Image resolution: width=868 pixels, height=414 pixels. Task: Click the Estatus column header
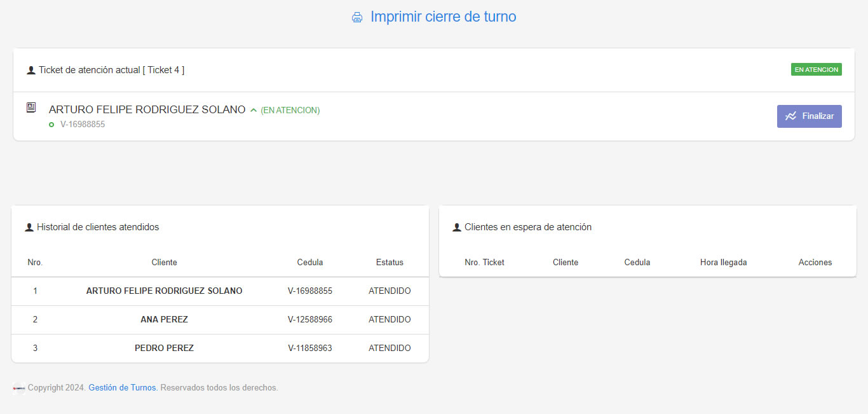(390, 262)
